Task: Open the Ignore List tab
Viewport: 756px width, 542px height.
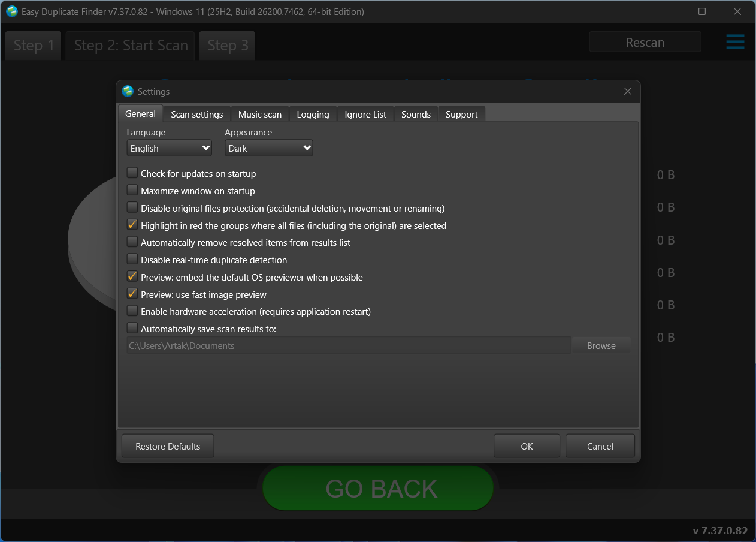Action: point(365,114)
